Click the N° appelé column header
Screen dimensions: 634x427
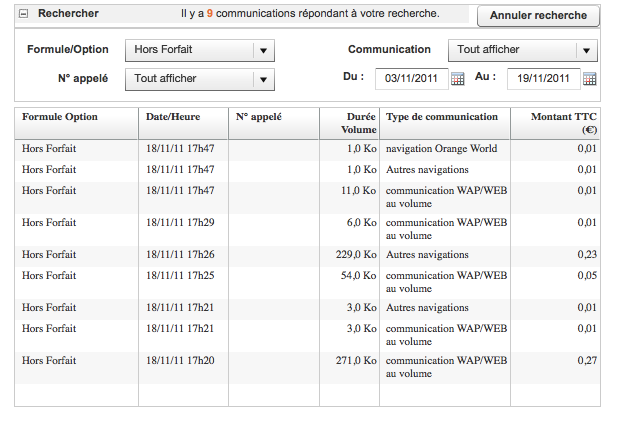pos(259,117)
